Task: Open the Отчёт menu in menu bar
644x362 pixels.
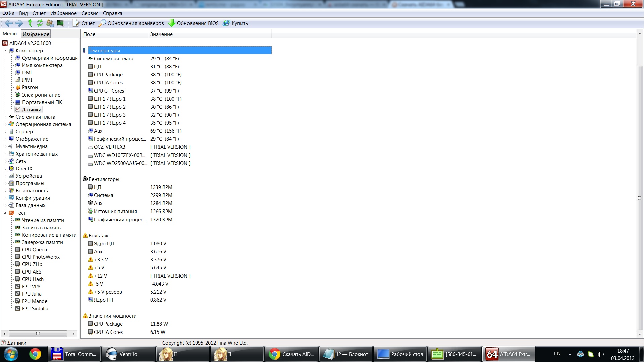Action: tap(39, 13)
